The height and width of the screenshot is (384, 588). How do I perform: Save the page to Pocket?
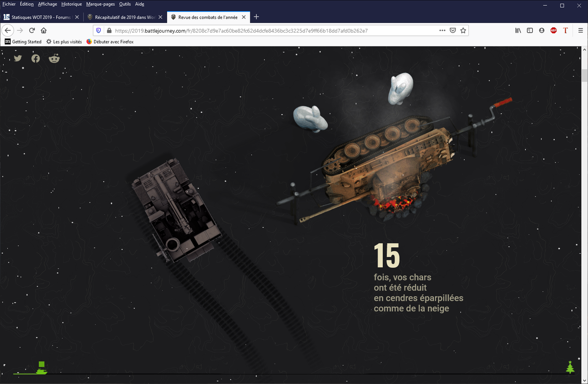(453, 30)
